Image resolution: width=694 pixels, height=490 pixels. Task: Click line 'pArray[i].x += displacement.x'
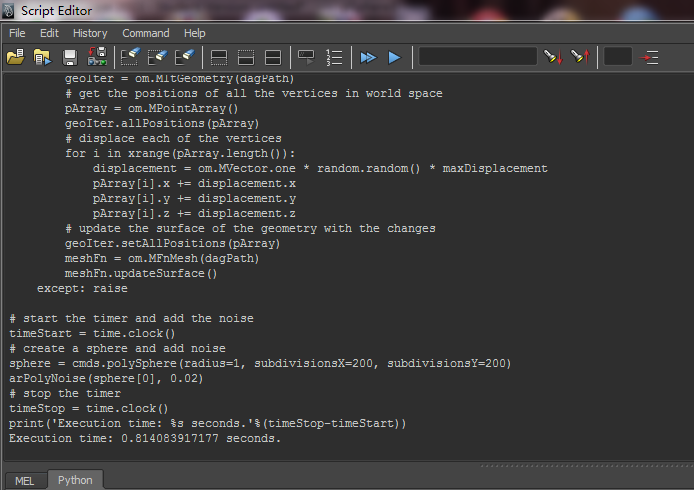[x=194, y=184]
